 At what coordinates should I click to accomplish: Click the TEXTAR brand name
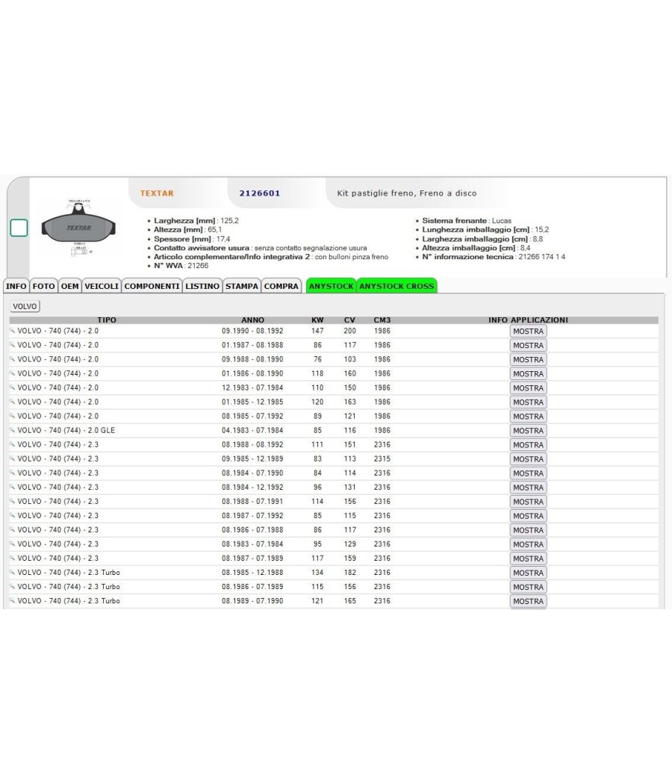click(x=157, y=193)
